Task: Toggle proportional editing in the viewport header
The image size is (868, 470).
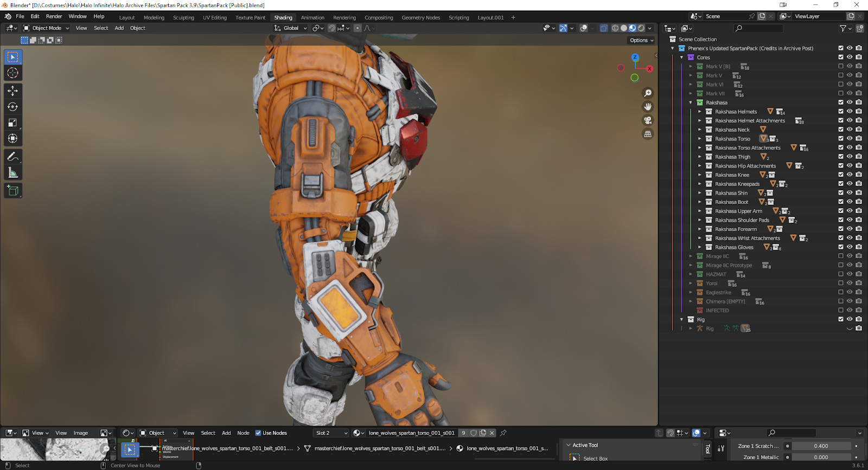Action: [358, 28]
